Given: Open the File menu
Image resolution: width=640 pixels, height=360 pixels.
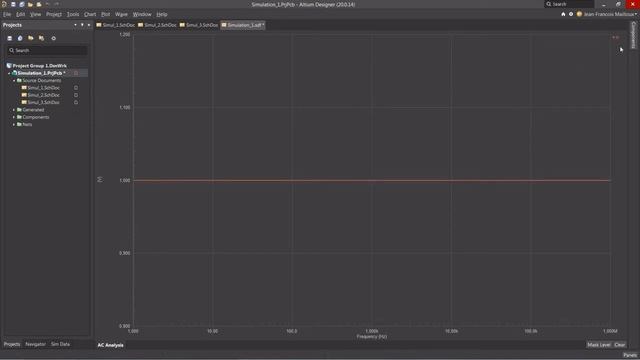Looking at the screenshot, I should click(x=7, y=14).
